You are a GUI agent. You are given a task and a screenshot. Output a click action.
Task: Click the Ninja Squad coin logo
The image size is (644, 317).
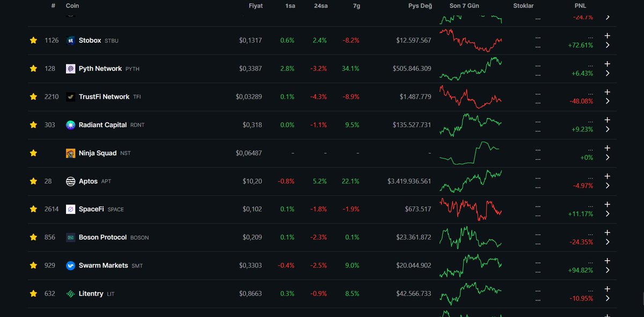70,153
